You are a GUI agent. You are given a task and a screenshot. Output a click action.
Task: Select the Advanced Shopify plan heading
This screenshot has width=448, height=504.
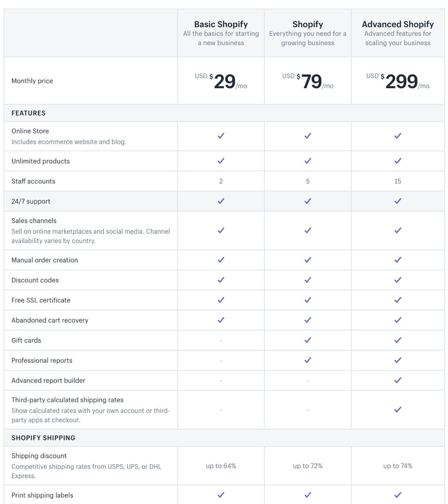click(x=398, y=24)
